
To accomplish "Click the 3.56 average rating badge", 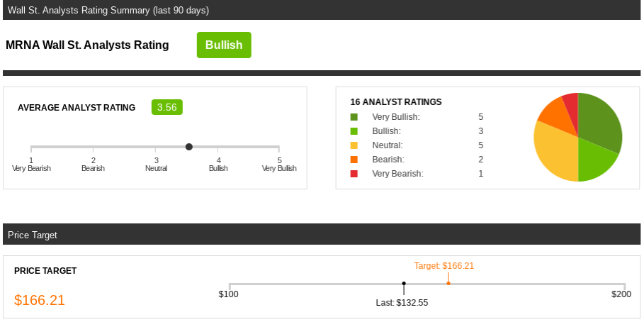I will (166, 107).
